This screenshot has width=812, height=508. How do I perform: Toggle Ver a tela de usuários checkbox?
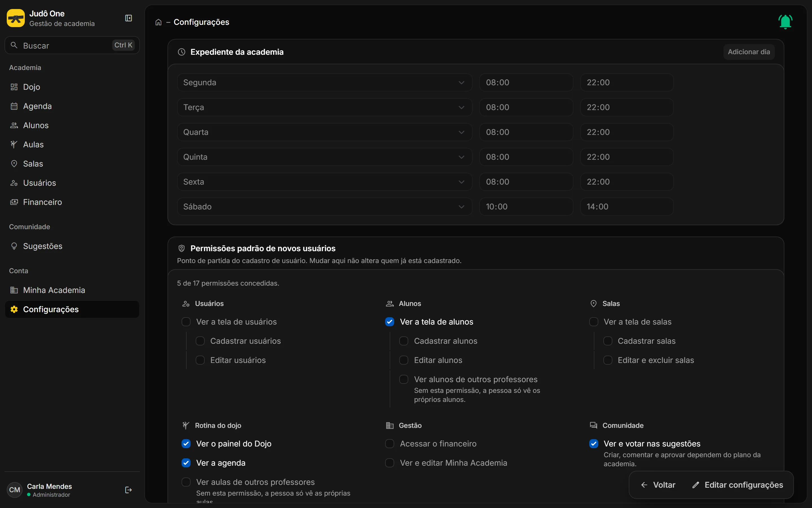186,322
